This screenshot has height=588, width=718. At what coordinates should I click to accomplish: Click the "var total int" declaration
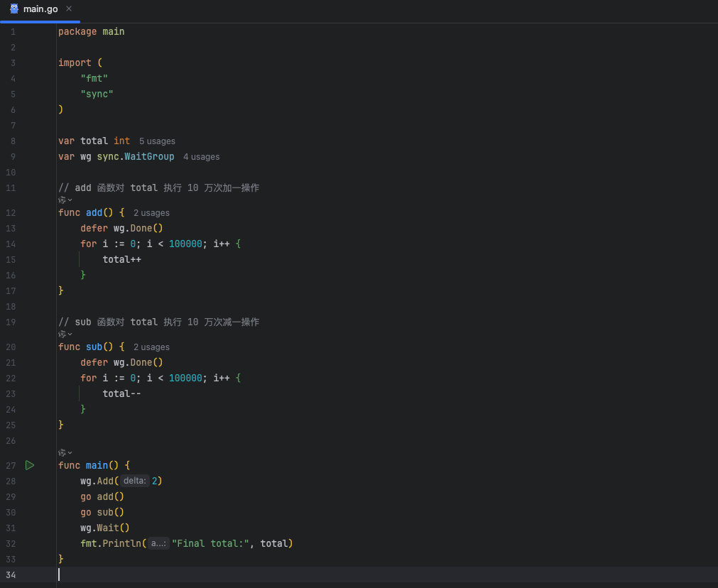click(x=94, y=141)
